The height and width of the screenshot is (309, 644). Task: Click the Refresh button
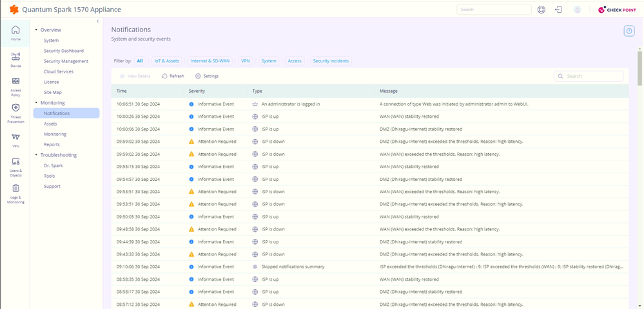173,76
